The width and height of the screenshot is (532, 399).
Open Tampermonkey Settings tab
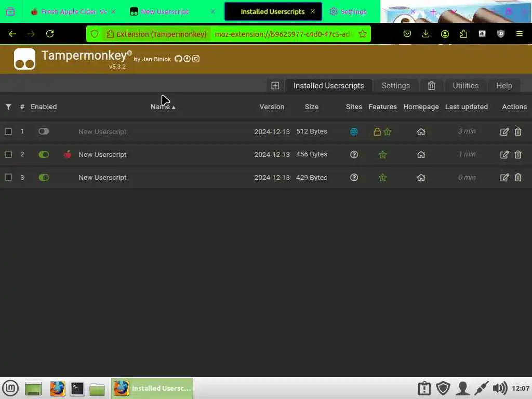click(x=395, y=86)
